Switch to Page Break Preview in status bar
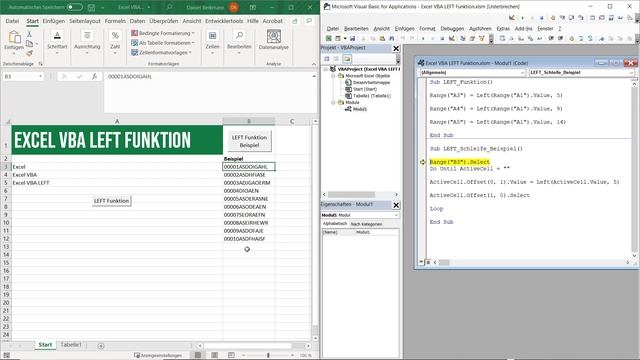 coord(231,355)
